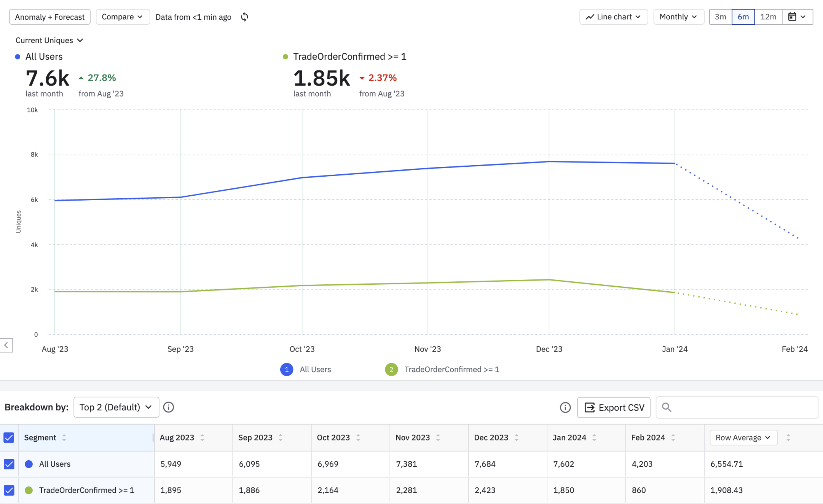Image resolution: width=823 pixels, height=504 pixels.
Task: Collapse the left side panel arrow
Action: pyautogui.click(x=6, y=345)
